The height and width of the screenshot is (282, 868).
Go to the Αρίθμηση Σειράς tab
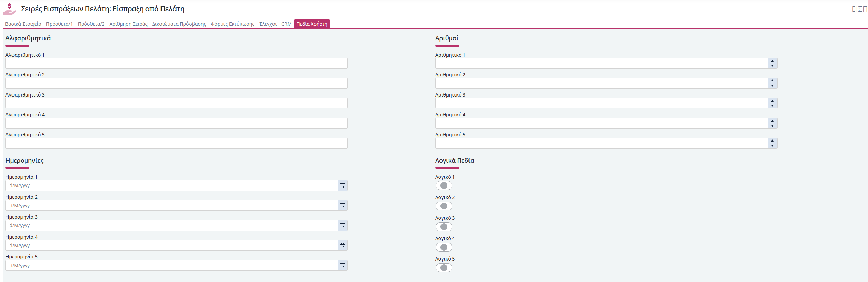click(128, 24)
